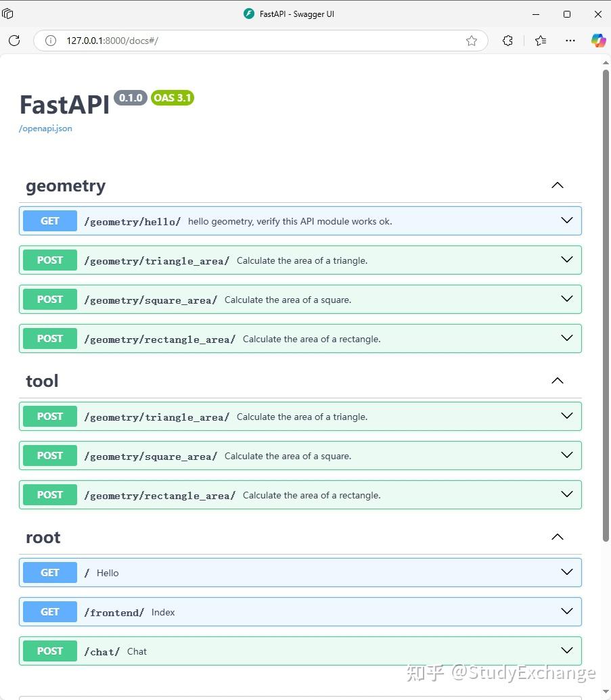Click the site information icon in address bar

[x=50, y=41]
